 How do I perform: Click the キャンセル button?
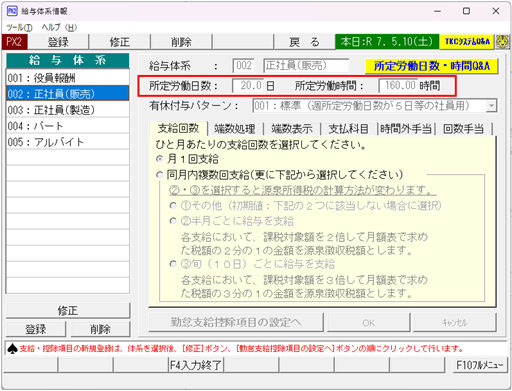click(455, 322)
